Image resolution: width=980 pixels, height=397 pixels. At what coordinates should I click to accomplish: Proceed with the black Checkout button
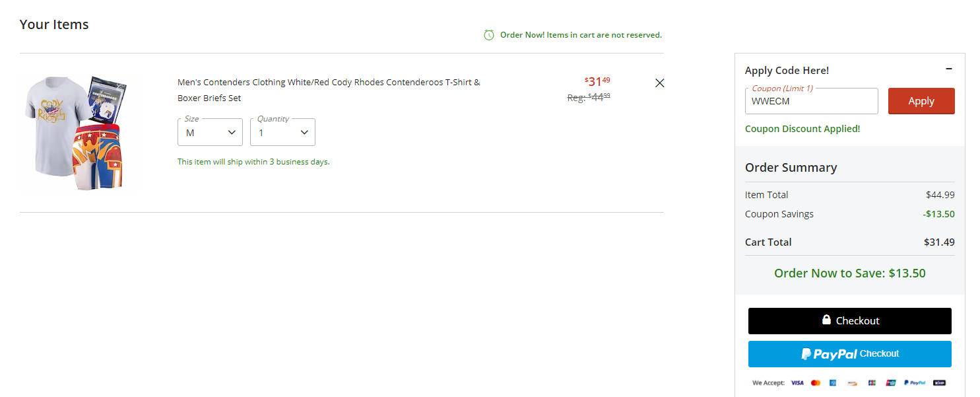click(x=849, y=321)
